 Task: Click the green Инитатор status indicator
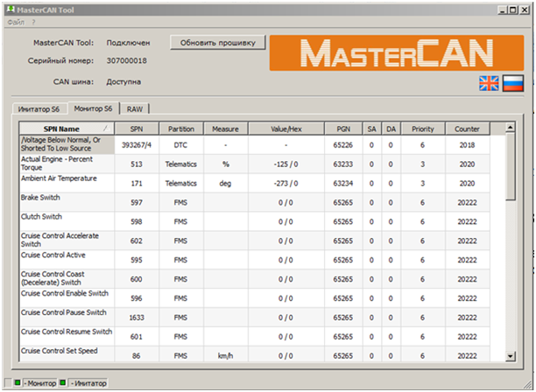[x=65, y=383]
